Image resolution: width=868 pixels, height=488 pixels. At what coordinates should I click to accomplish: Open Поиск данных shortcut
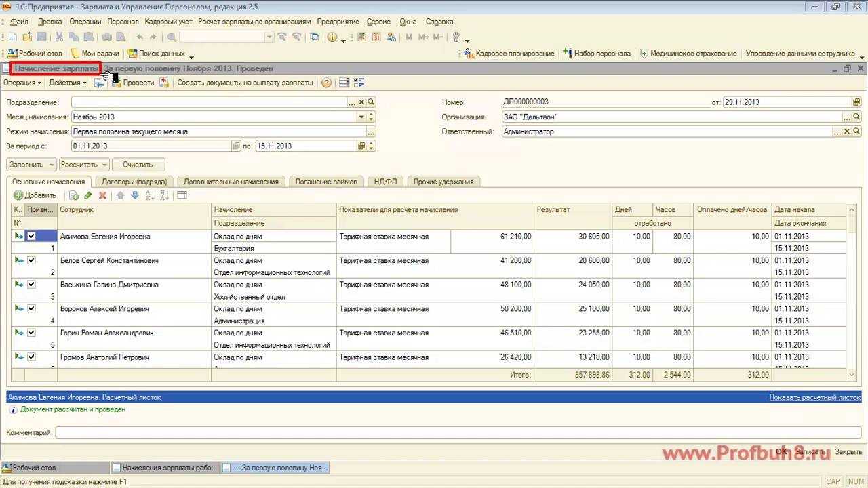156,54
